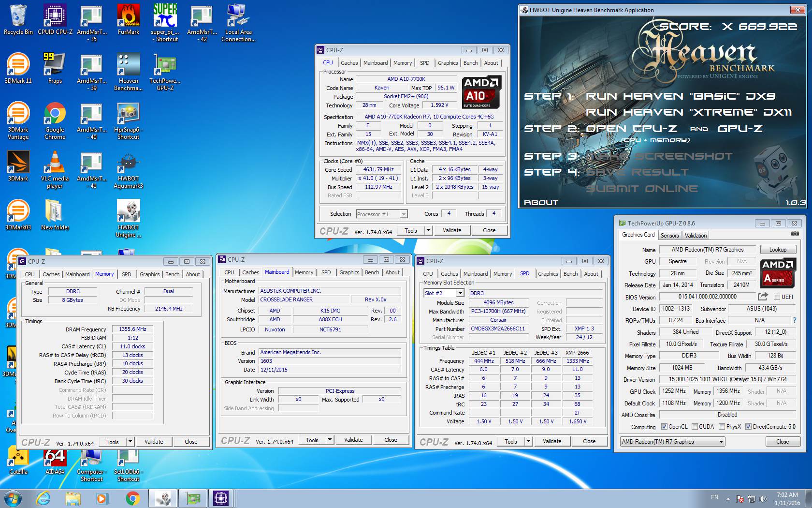This screenshot has width=812, height=508.
Task: Click volume icon in system tray
Action: (763, 498)
